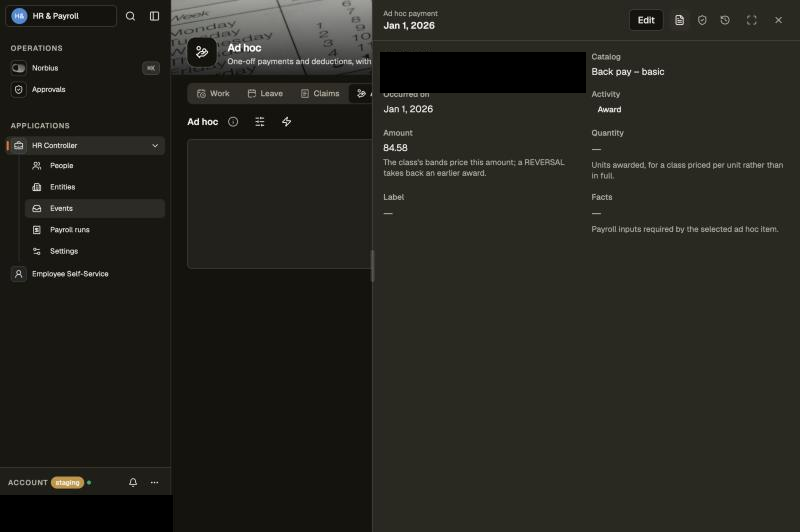Open HR Controller Settings

(x=95, y=251)
